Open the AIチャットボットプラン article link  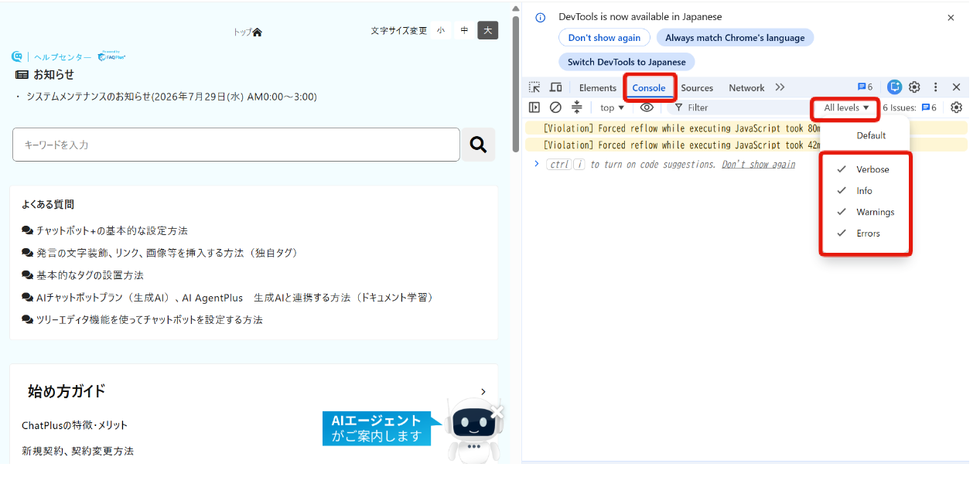click(x=236, y=298)
